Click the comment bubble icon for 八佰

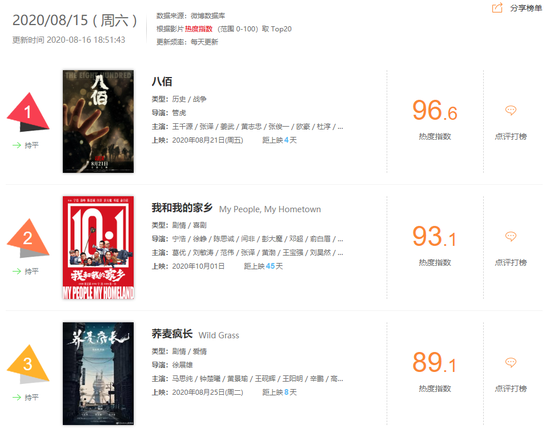point(510,111)
